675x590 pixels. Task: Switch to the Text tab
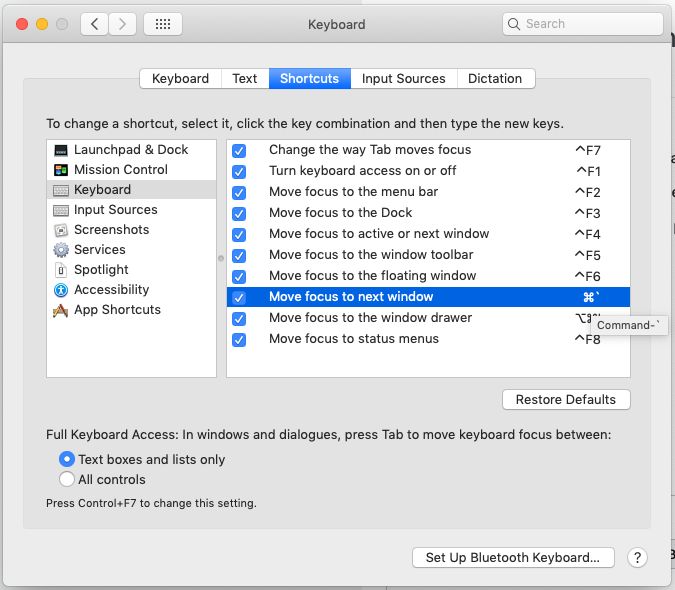(x=245, y=78)
